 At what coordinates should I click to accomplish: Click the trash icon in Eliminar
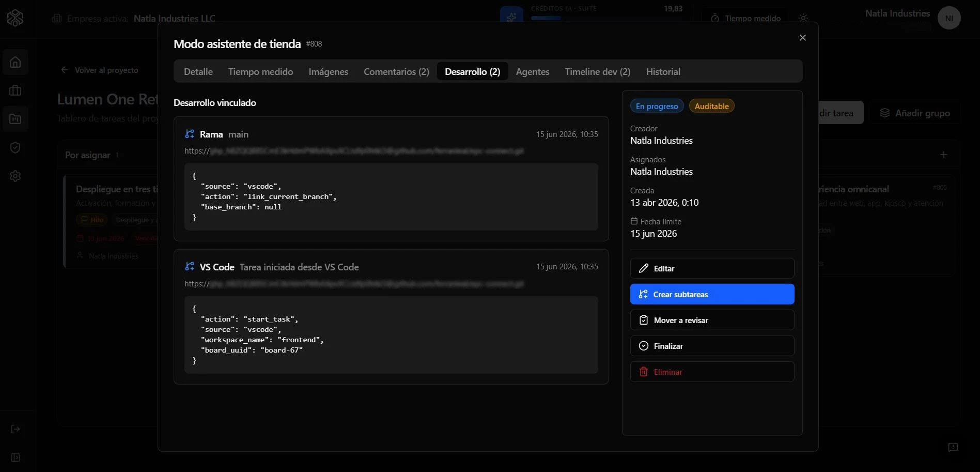click(643, 372)
